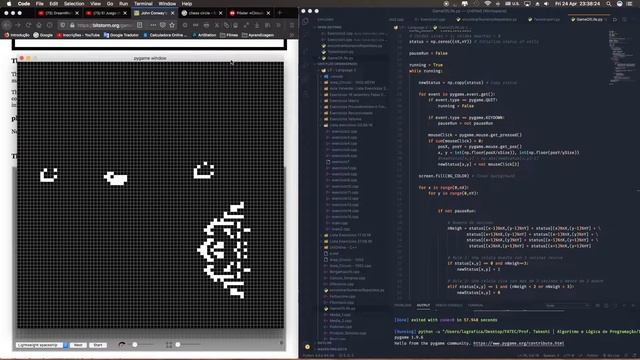Open the Google bookmark
640x360 pixels.
(43, 35)
